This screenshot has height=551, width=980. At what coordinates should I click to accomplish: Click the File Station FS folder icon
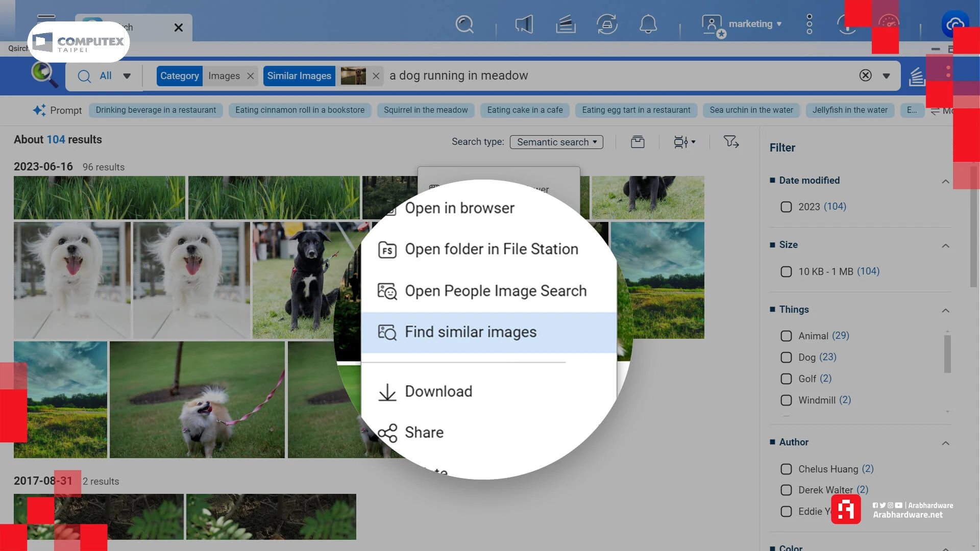click(x=387, y=250)
